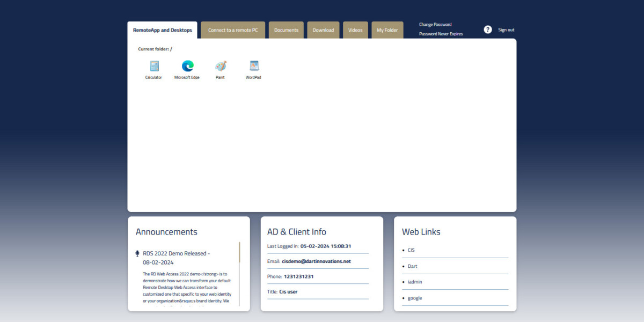This screenshot has height=322, width=644.
Task: Open the Connect to a remote PC tab
Action: coord(233,30)
